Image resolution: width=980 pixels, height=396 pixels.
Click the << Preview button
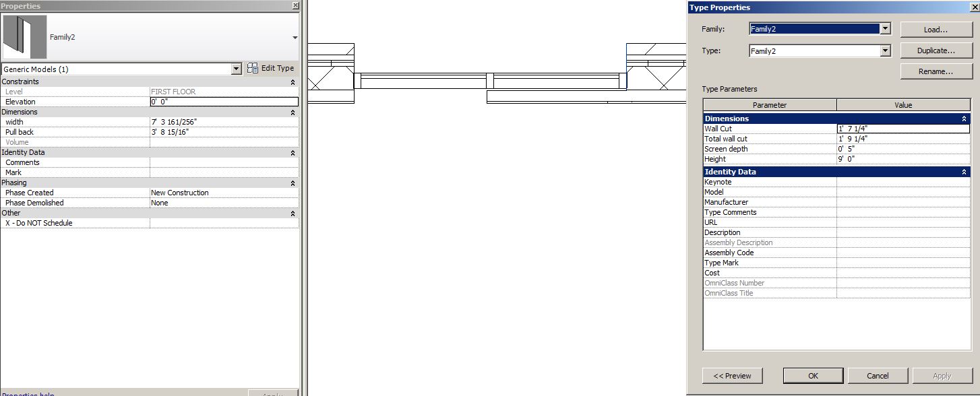point(732,376)
